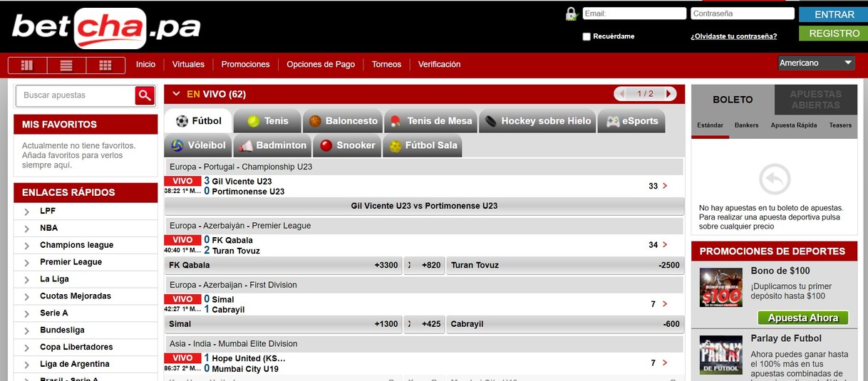Switch to the column layout view icon
The height and width of the screenshot is (381, 868).
click(x=27, y=66)
